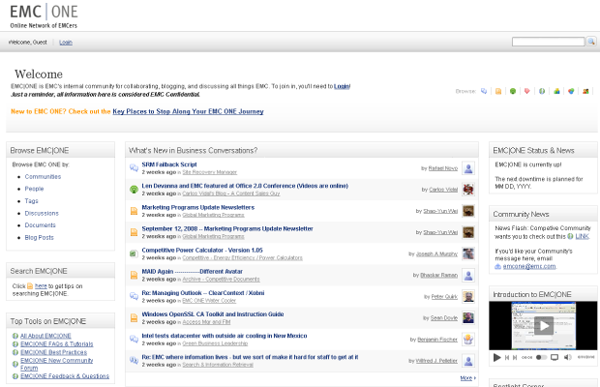The width and height of the screenshot is (600, 387).
Task: Click the 'here' link for search tips
Action: point(41,286)
